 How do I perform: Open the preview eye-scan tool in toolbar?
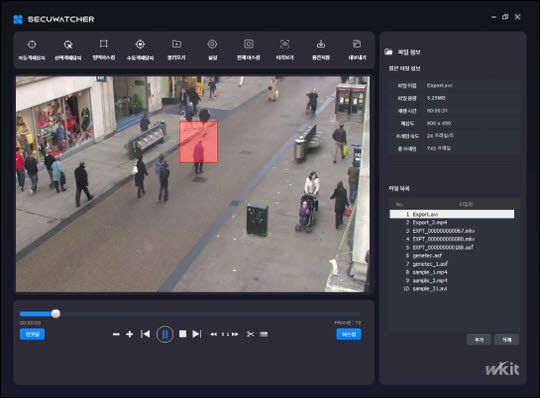284,44
